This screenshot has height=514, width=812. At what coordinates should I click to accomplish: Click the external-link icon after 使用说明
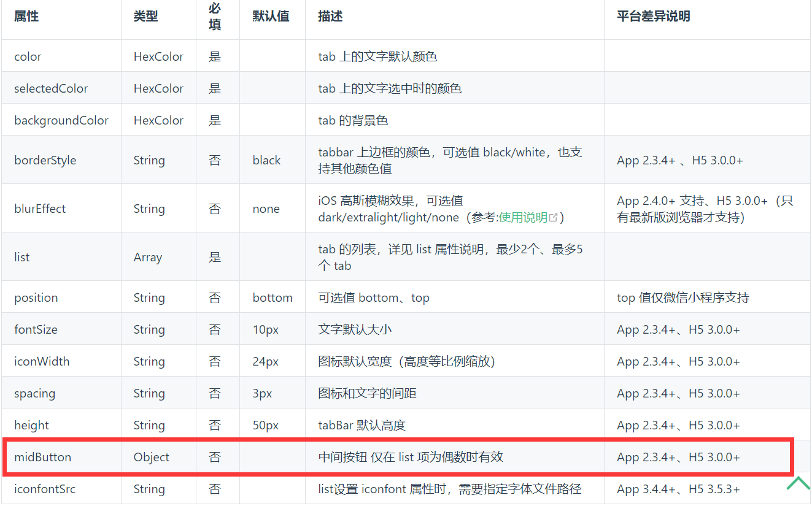pyautogui.click(x=554, y=217)
